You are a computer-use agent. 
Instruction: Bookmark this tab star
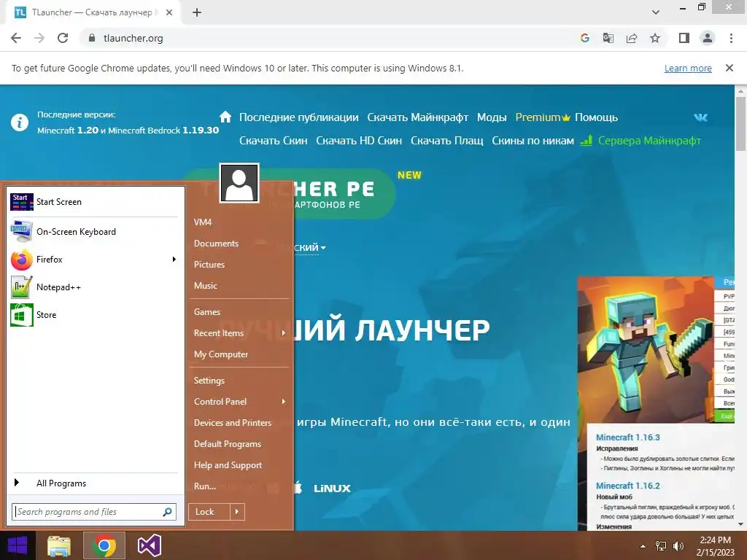pos(655,38)
